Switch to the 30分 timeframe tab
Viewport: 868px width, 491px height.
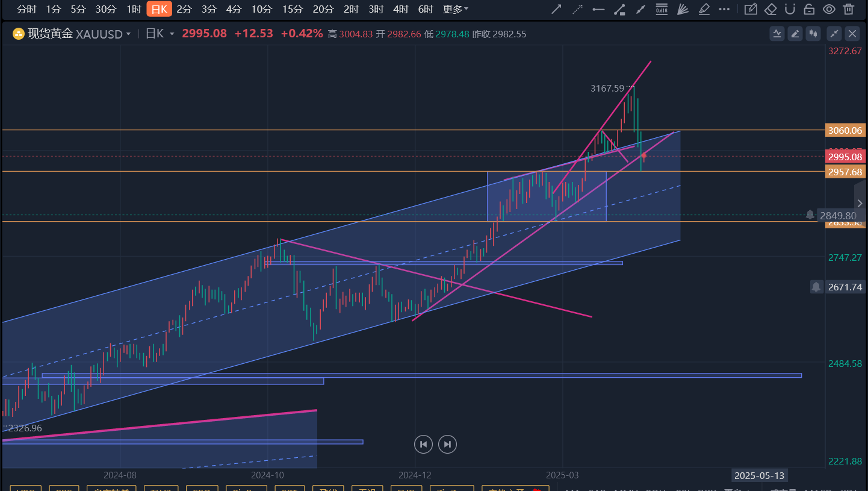tap(106, 9)
